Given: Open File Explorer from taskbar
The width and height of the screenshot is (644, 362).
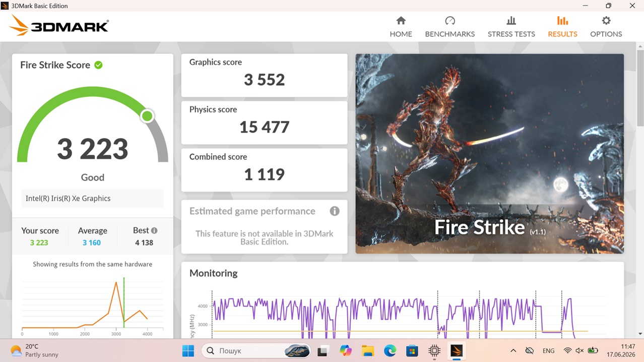Looking at the screenshot, I should pyautogui.click(x=367, y=350).
